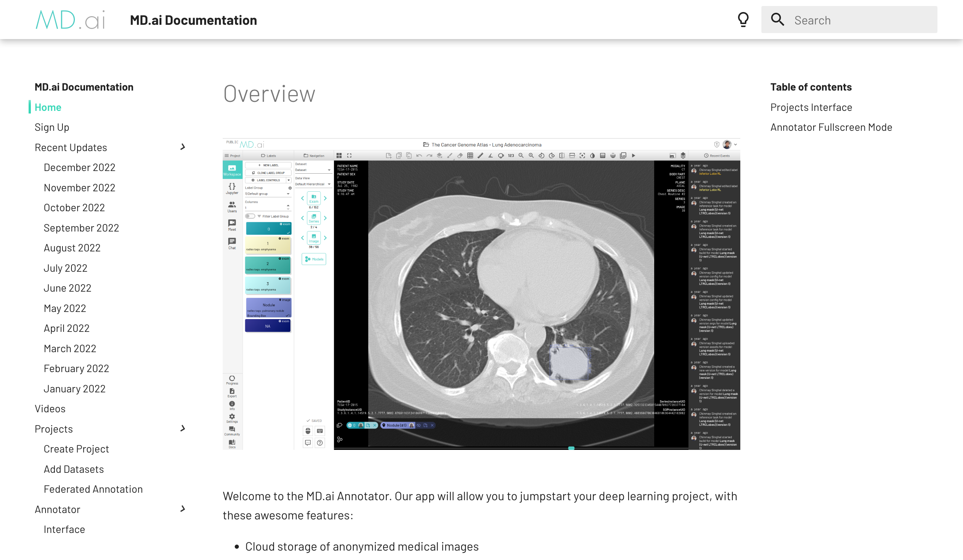
Task: Click the 'Welcome to the MD.ai Annotator' paragraph
Action: tap(480, 506)
